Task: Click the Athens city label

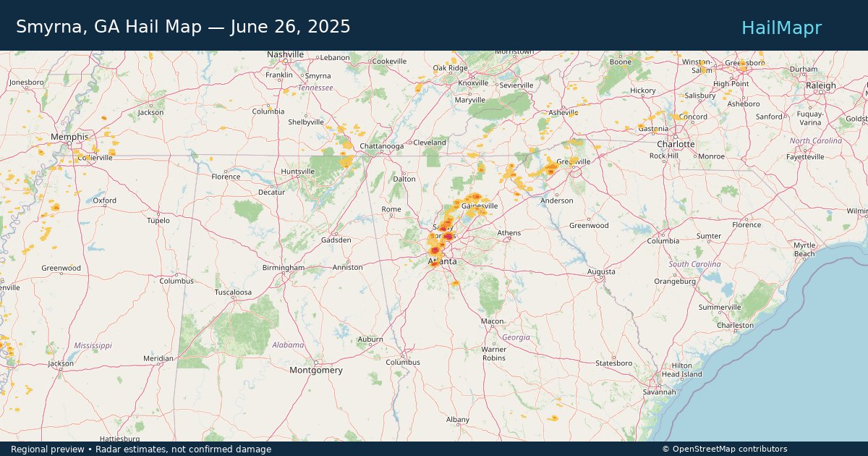Action: pos(509,233)
